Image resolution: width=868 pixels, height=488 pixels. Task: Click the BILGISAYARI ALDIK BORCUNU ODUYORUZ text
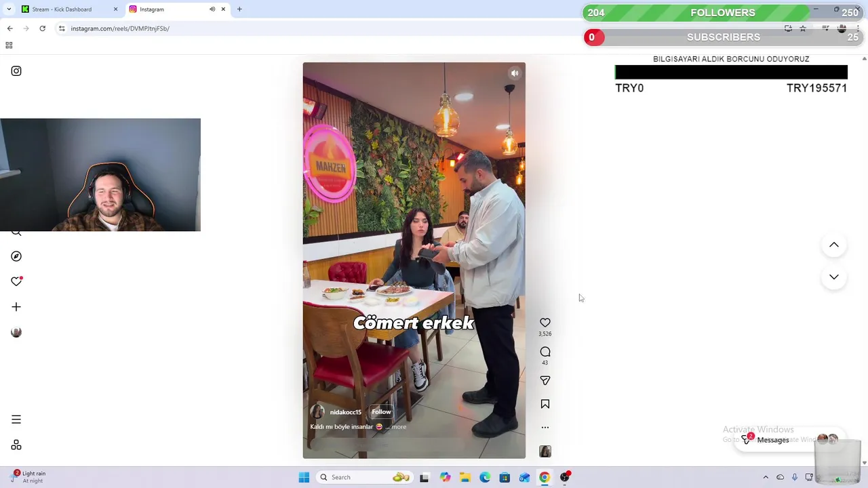pyautogui.click(x=731, y=59)
